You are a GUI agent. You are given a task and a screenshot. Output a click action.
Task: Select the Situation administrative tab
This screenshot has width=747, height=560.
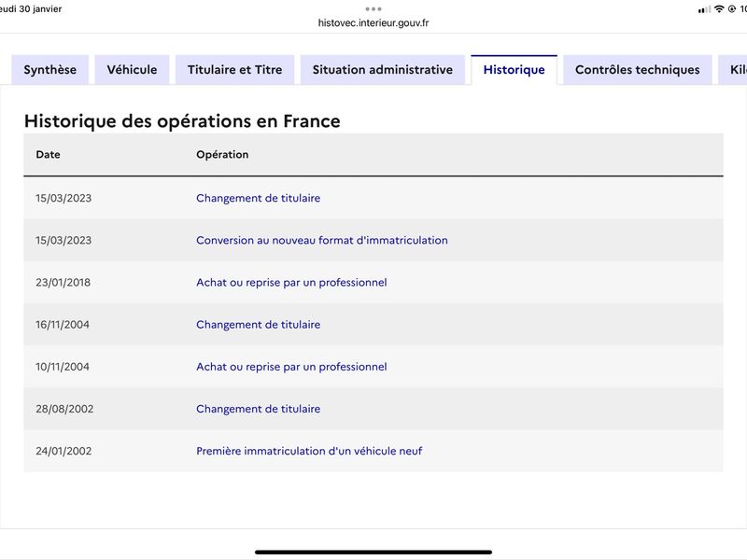pos(383,69)
